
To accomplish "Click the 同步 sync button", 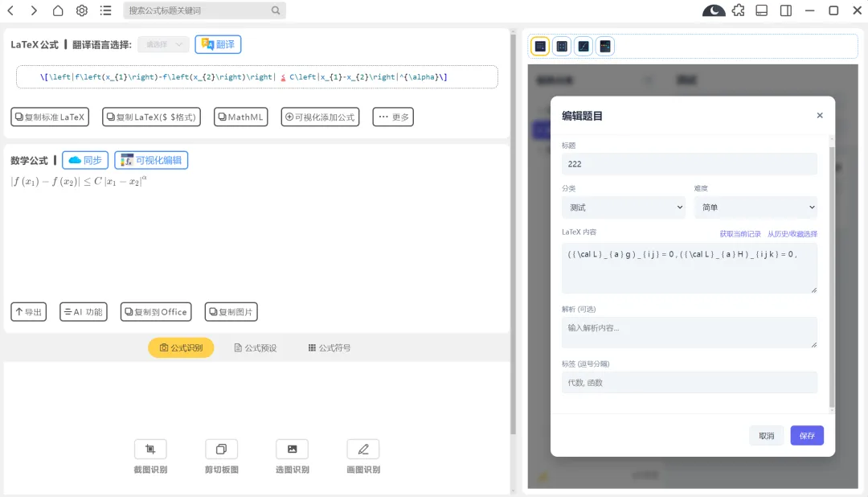I will [85, 160].
